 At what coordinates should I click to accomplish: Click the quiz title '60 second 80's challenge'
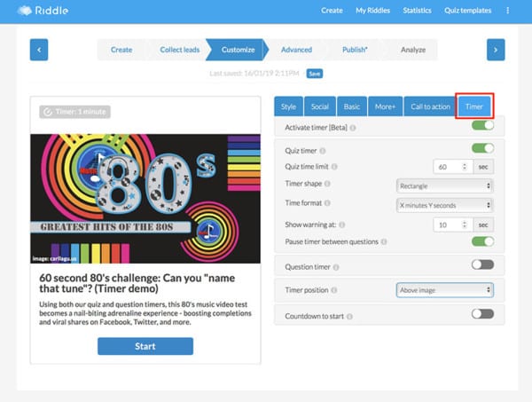pos(137,283)
